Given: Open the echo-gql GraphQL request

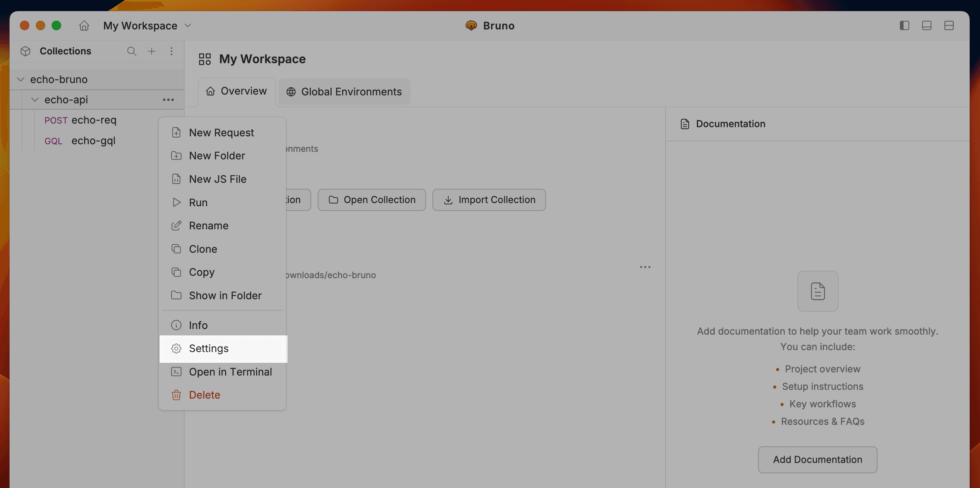Looking at the screenshot, I should 93,141.
